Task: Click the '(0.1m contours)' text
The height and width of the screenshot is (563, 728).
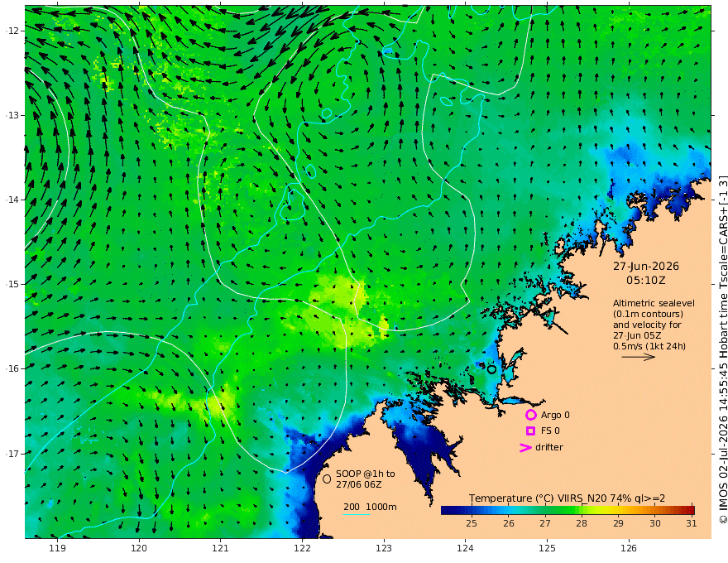Action: coord(648,314)
